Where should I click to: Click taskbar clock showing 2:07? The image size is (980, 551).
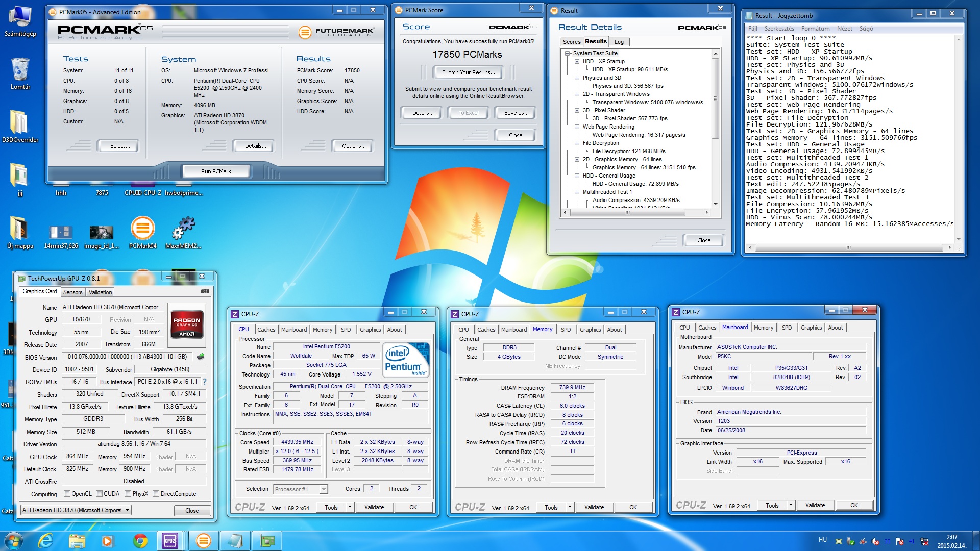951,541
